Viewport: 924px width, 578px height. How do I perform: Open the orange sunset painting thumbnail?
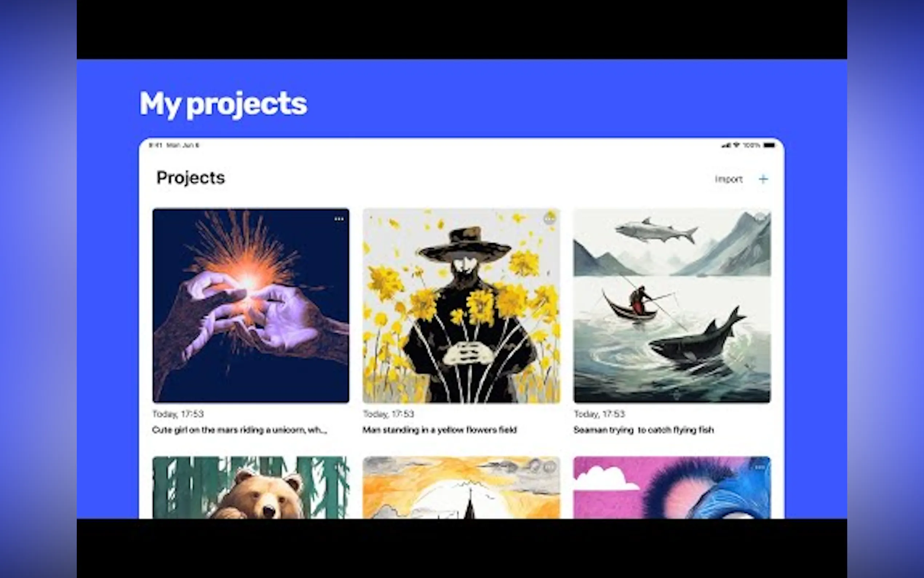pos(461,487)
